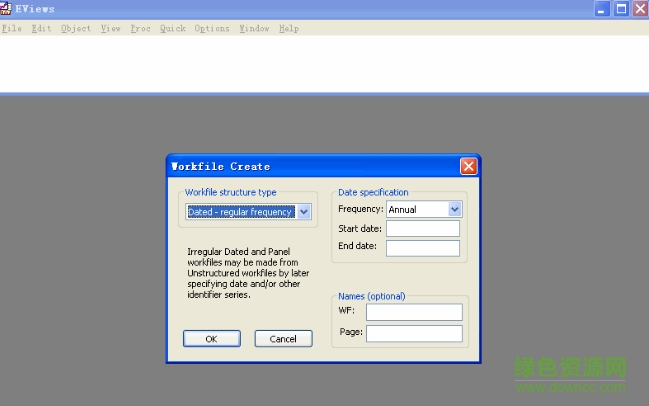
Task: Select the 'Dated - regular frequency' combo box
Action: click(248, 212)
